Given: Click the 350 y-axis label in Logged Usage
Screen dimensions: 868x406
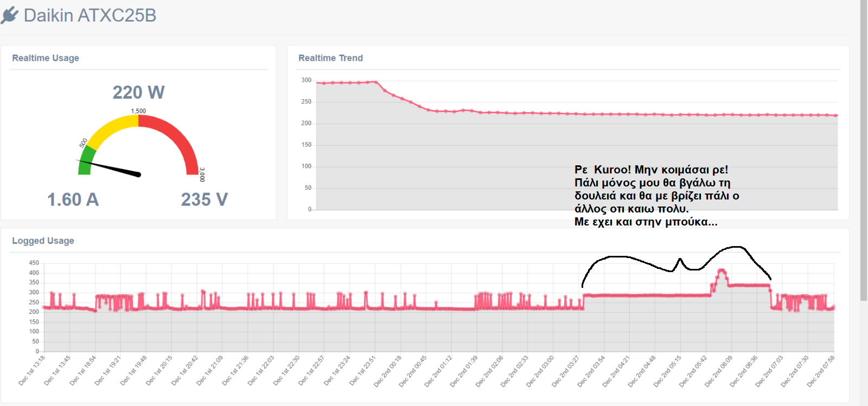Looking at the screenshot, I should [34, 282].
